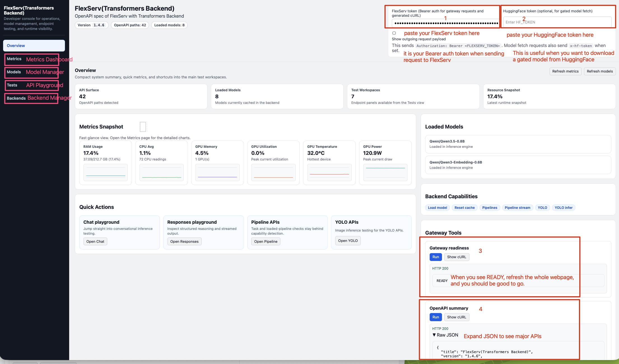This screenshot has width=619, height=364.
Task: Click the OpenAPI paths: 42 badge
Action: tap(130, 25)
